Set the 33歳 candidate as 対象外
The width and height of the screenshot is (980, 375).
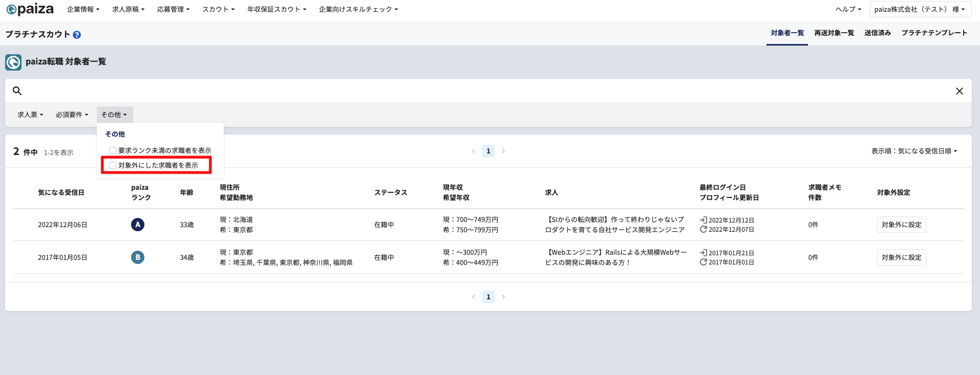pyautogui.click(x=901, y=225)
